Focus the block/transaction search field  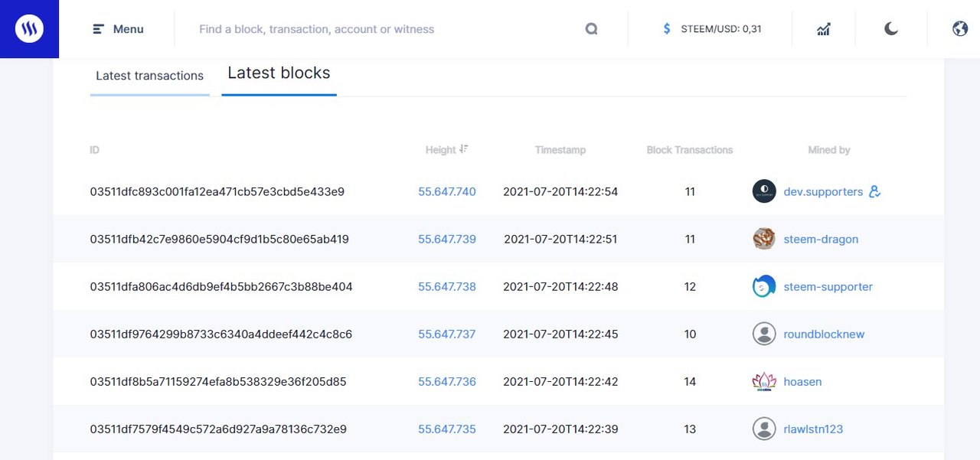tap(383, 29)
